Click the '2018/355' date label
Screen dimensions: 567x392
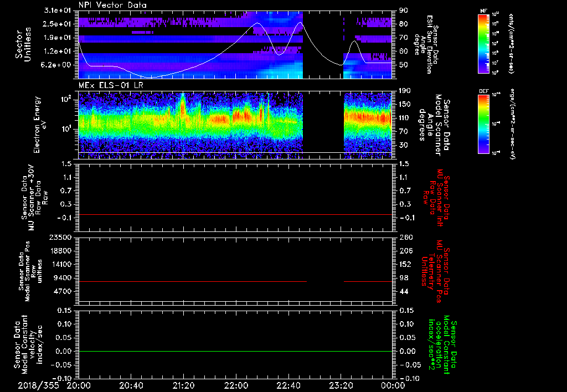pos(39,385)
